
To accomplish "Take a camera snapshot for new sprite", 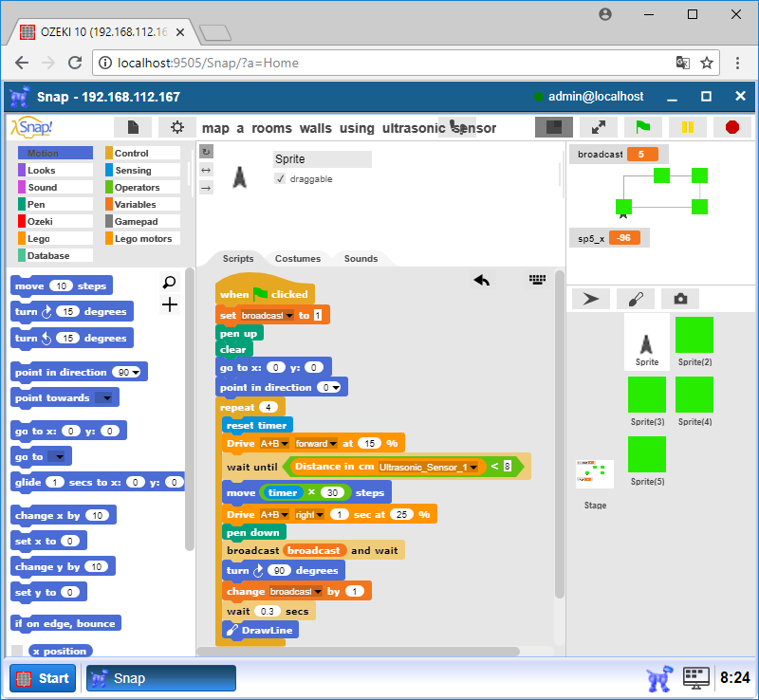I will pyautogui.click(x=680, y=299).
